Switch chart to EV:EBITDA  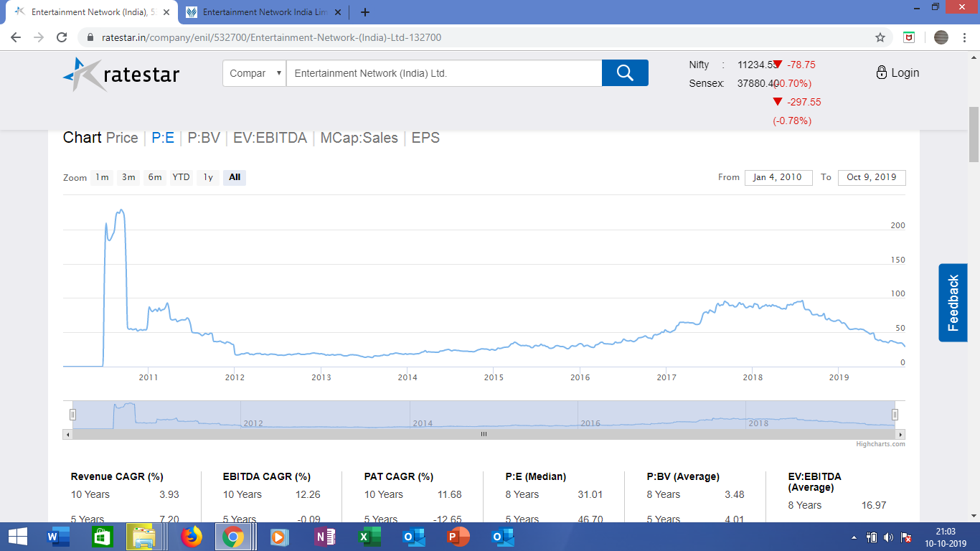pyautogui.click(x=270, y=138)
